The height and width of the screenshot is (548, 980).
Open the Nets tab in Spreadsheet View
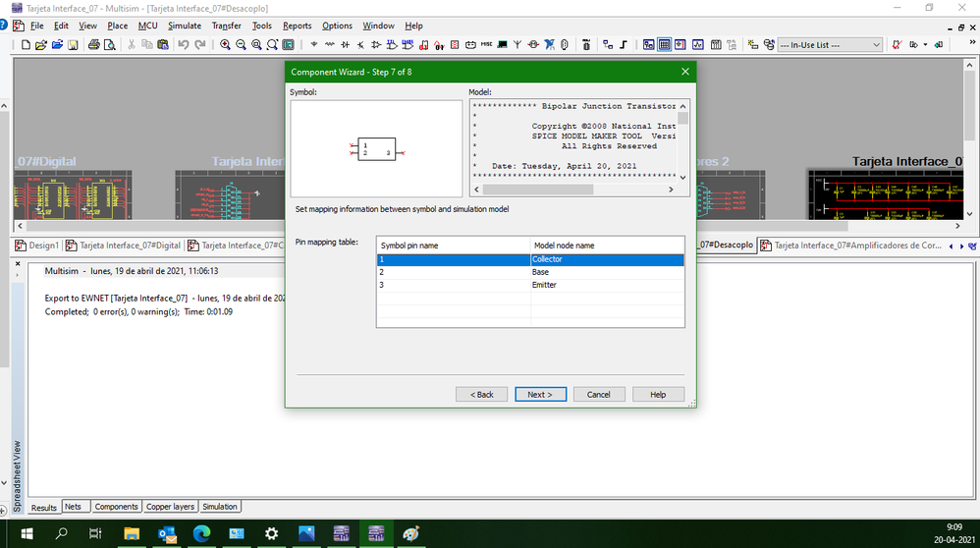[73, 507]
